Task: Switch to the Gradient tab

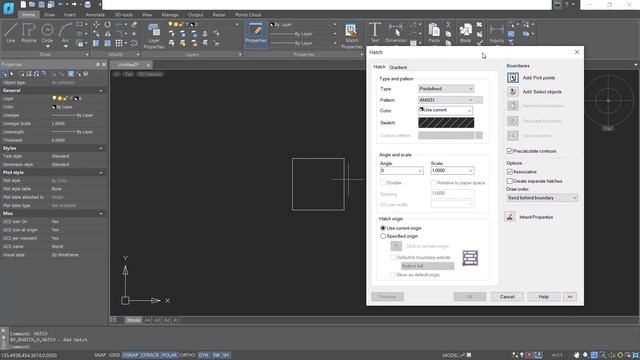Action: (x=398, y=67)
